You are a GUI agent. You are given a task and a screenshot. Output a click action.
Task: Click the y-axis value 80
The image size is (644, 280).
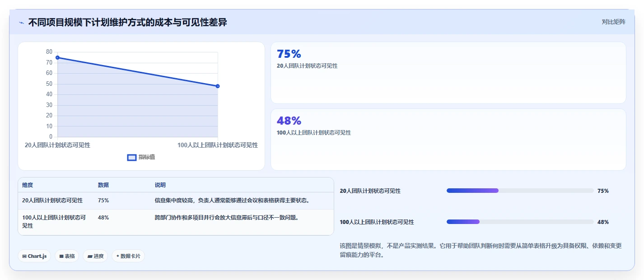[49, 52]
